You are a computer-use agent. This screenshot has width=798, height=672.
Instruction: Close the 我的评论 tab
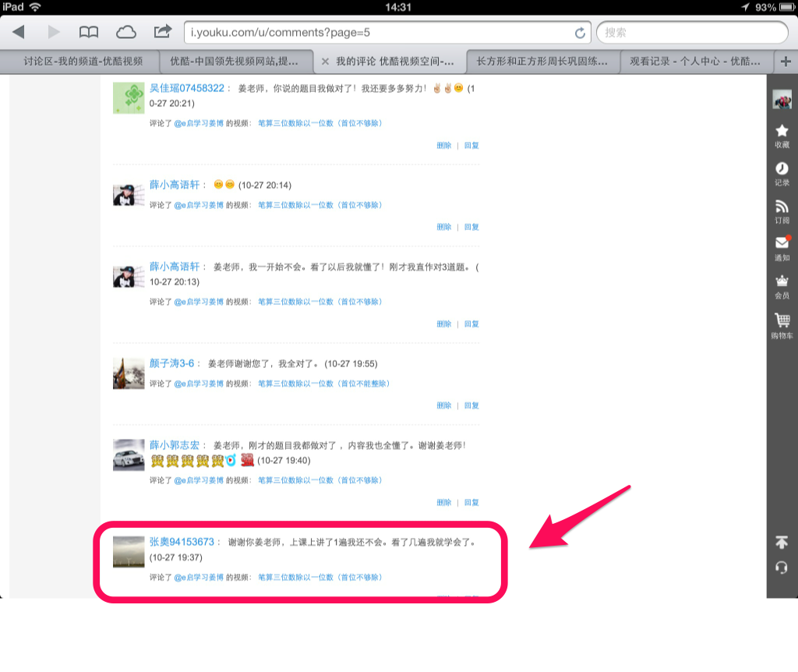click(x=325, y=62)
